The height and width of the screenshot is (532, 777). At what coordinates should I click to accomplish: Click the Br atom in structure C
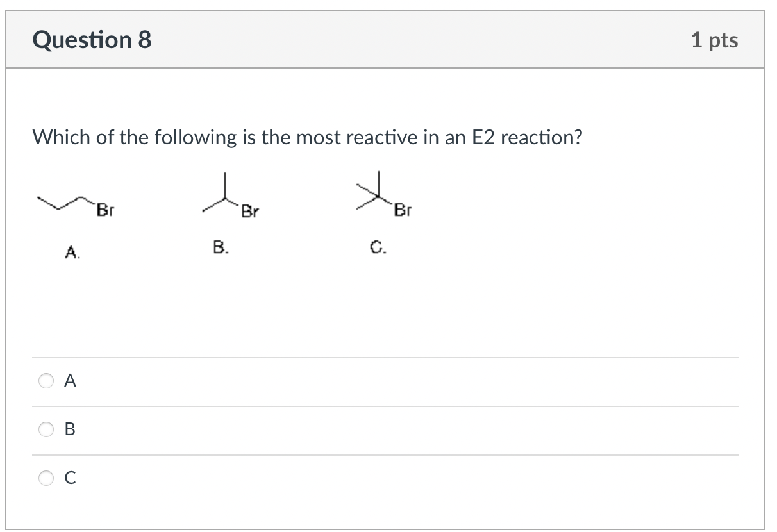click(x=403, y=210)
